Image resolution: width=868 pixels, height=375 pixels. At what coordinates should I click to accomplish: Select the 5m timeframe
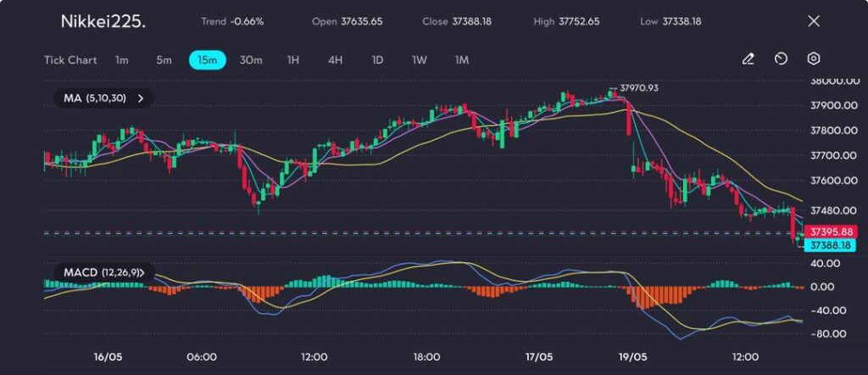[164, 60]
